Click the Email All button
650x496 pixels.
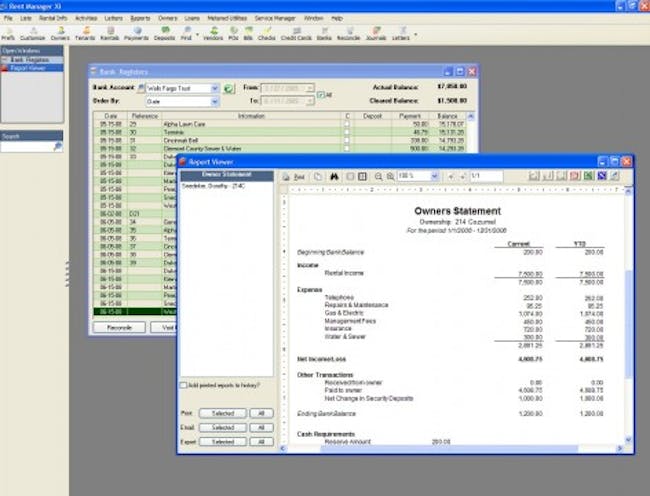(262, 428)
